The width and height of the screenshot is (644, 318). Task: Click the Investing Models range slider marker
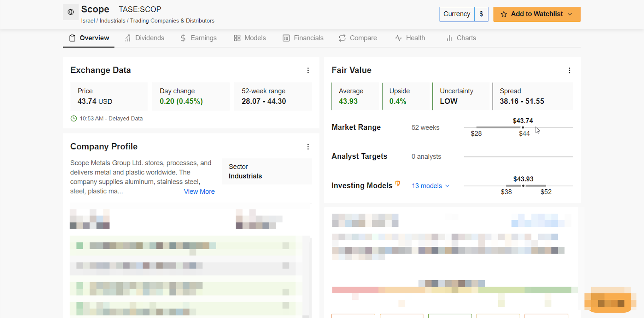click(x=523, y=186)
